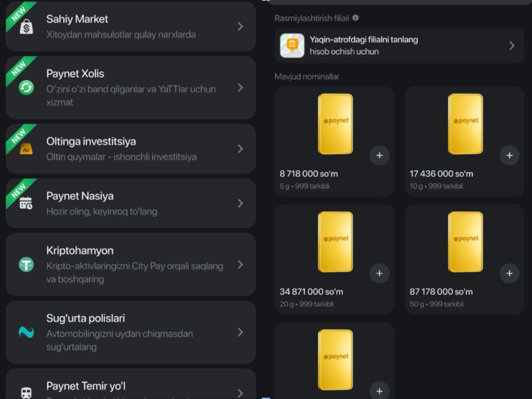Tap the Paynet Nasiya calendar icon
Screen dimensions: 532x399
tap(26, 204)
